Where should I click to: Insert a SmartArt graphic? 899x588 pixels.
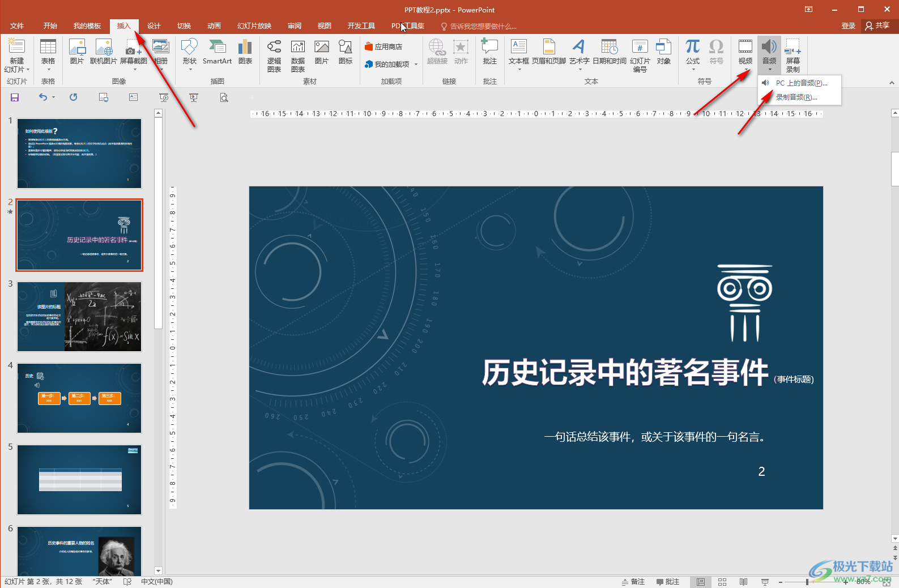pyautogui.click(x=217, y=51)
